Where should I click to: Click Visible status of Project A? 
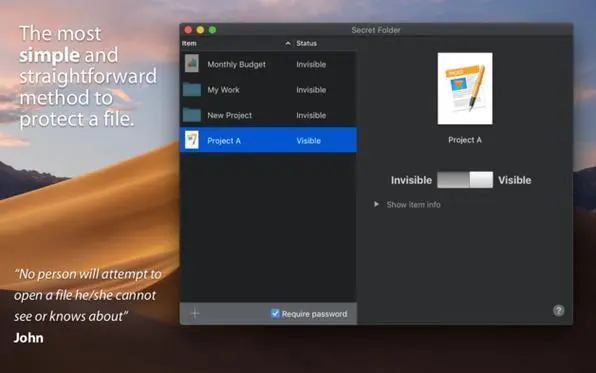[x=308, y=141]
